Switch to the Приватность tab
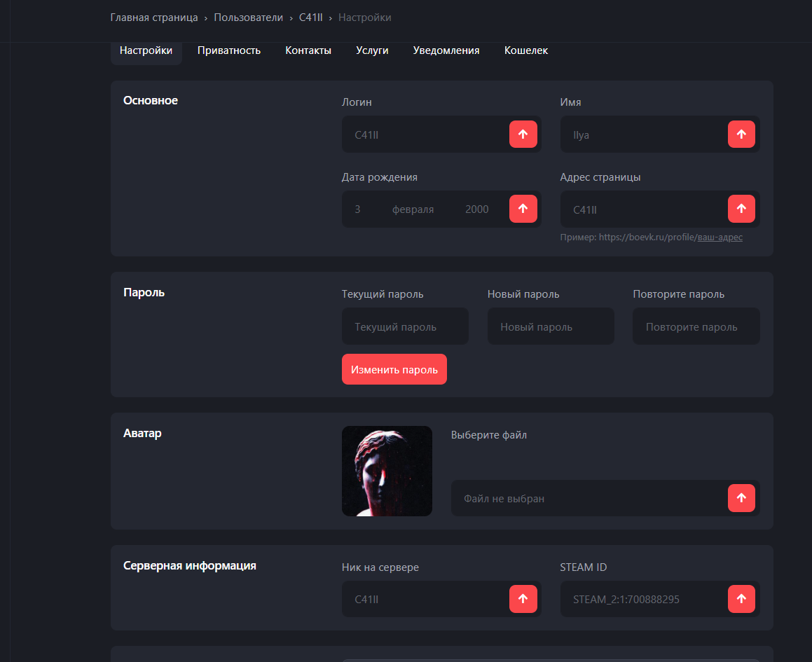Viewport: 812px width, 662px height. (x=229, y=50)
